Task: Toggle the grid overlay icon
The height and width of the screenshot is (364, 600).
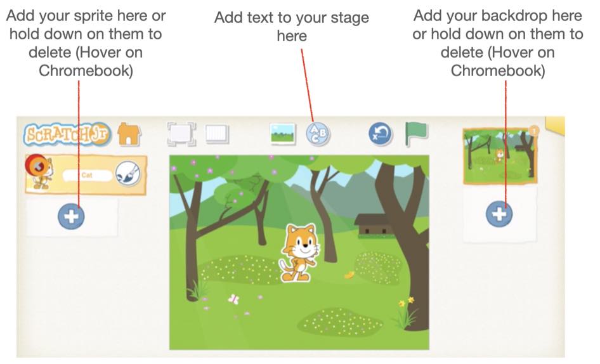Action: click(217, 134)
